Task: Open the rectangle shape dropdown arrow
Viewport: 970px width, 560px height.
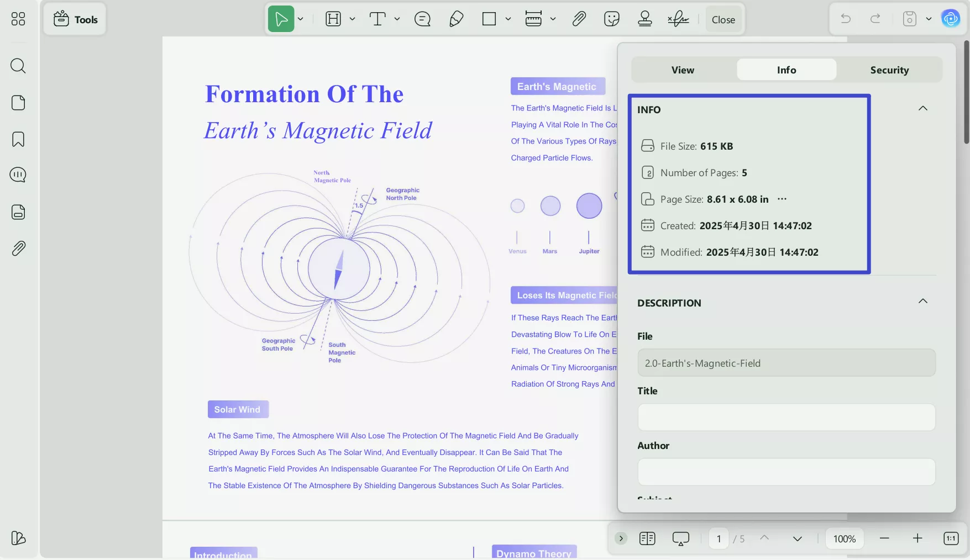Action: tap(508, 19)
